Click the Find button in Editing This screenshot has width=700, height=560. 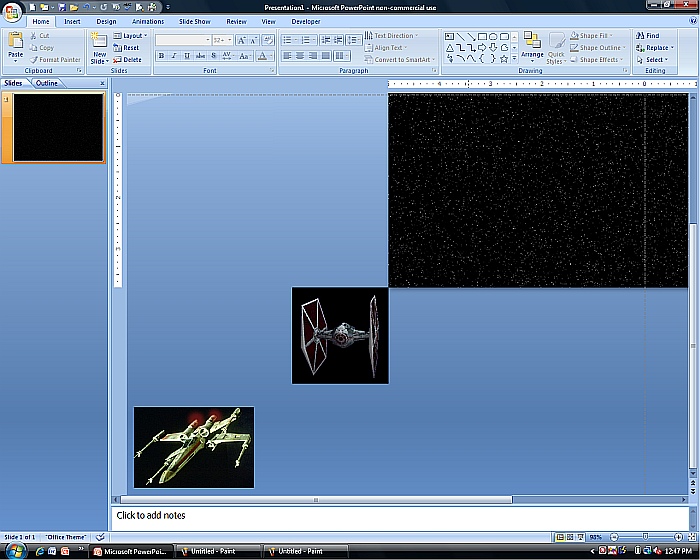tap(652, 35)
